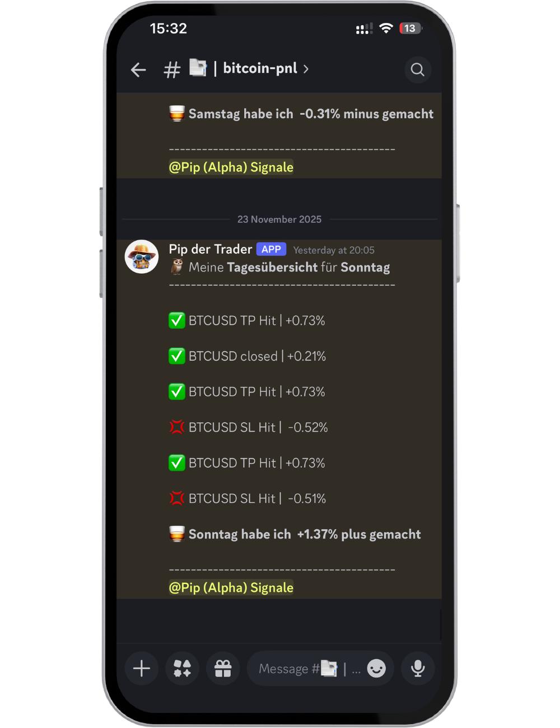Expand bitcoin-pnl channel details chevron

[x=306, y=69]
